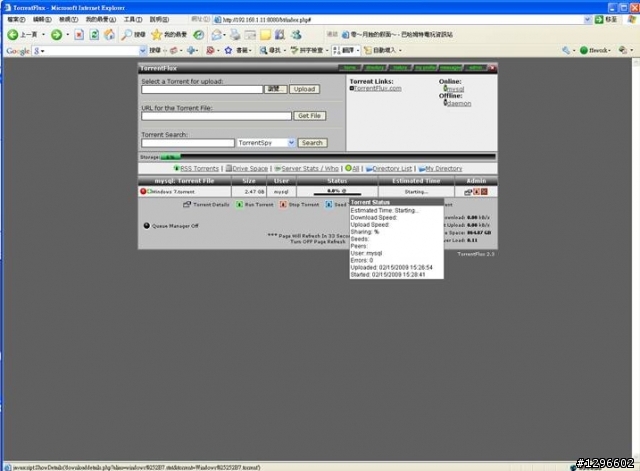Click the Browse button next to upload field
640x471 pixels.
[x=276, y=89]
